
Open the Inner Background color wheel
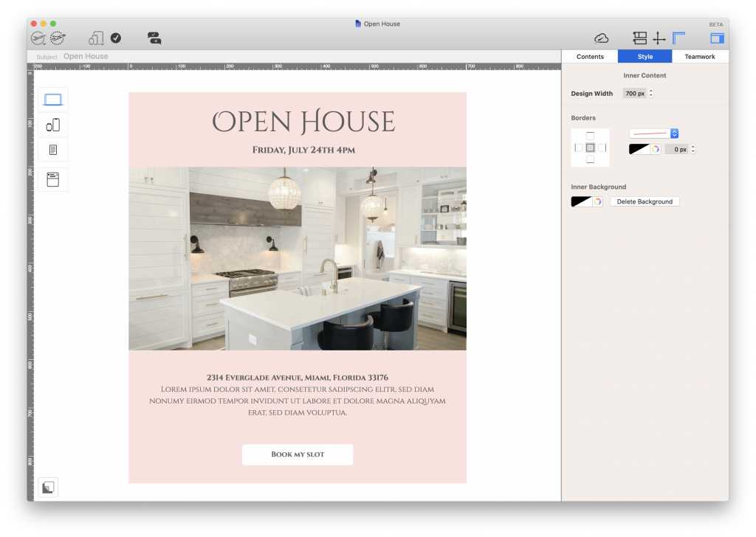click(x=598, y=202)
